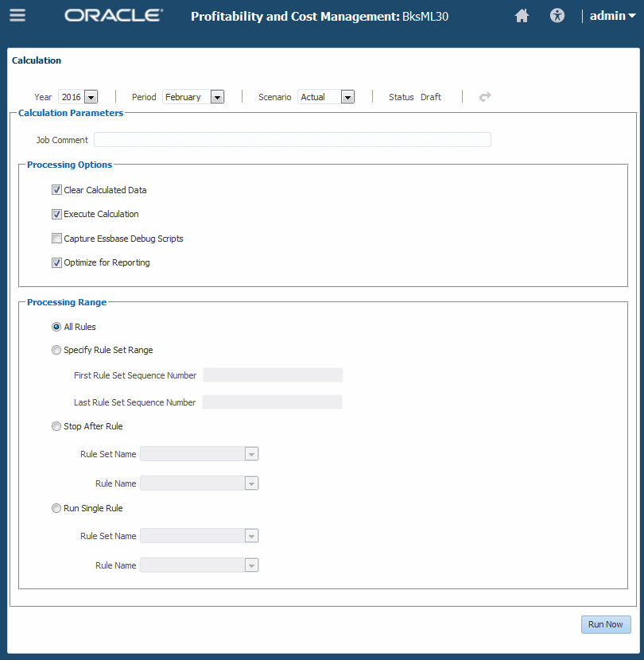Click the Processing Range heading

point(67,302)
